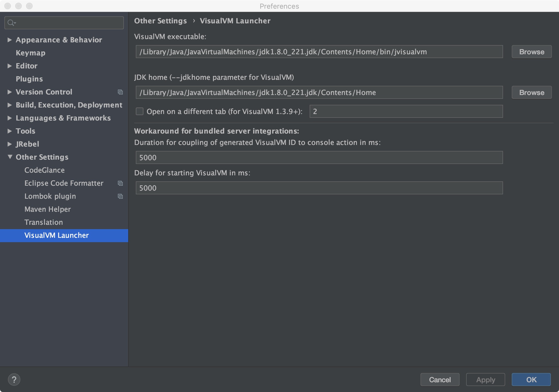Open CodeGlance settings
The image size is (559, 392).
(45, 170)
